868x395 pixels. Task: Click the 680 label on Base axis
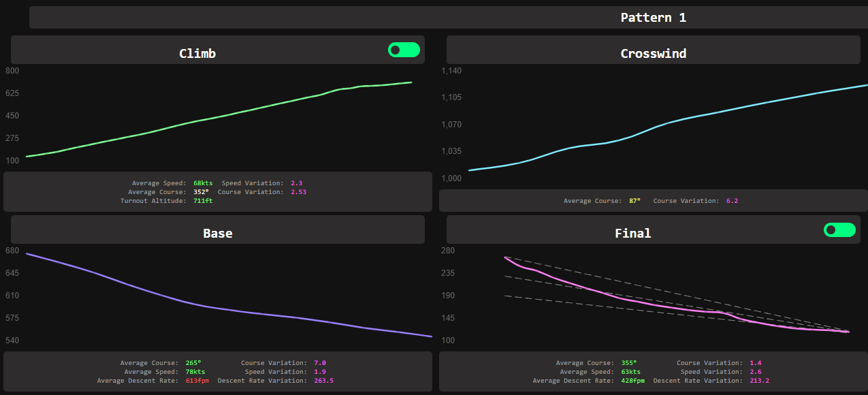pos(12,251)
